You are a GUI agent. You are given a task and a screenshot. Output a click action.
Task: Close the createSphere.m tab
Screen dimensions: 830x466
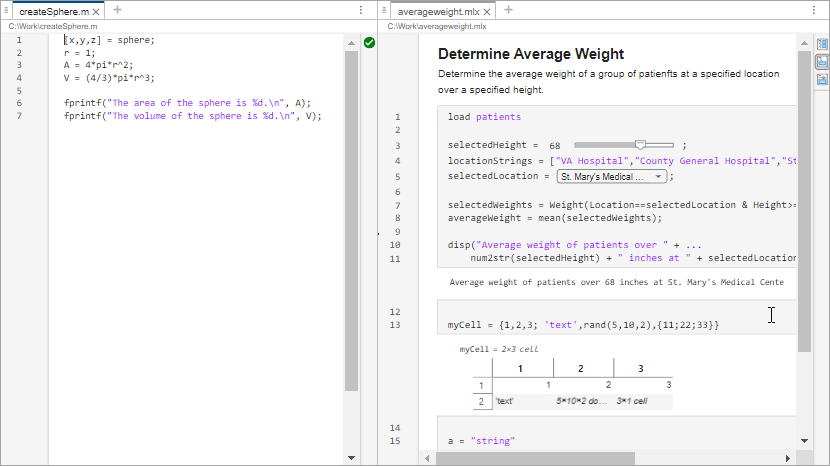point(97,10)
